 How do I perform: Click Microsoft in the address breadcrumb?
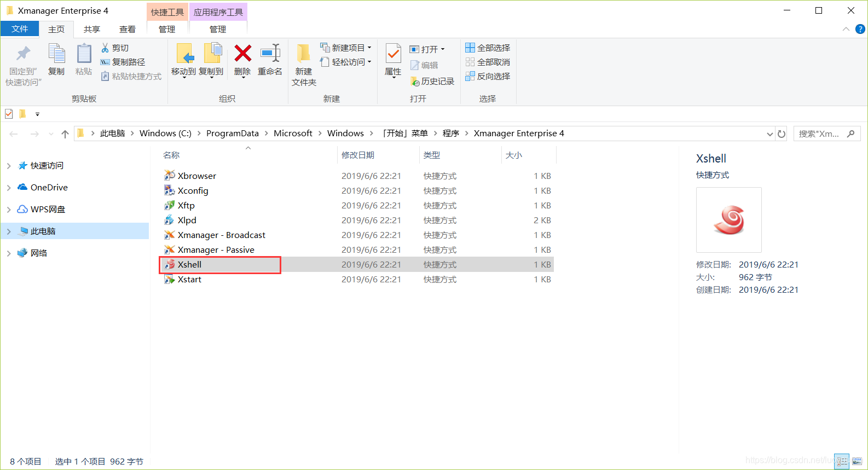click(x=293, y=134)
